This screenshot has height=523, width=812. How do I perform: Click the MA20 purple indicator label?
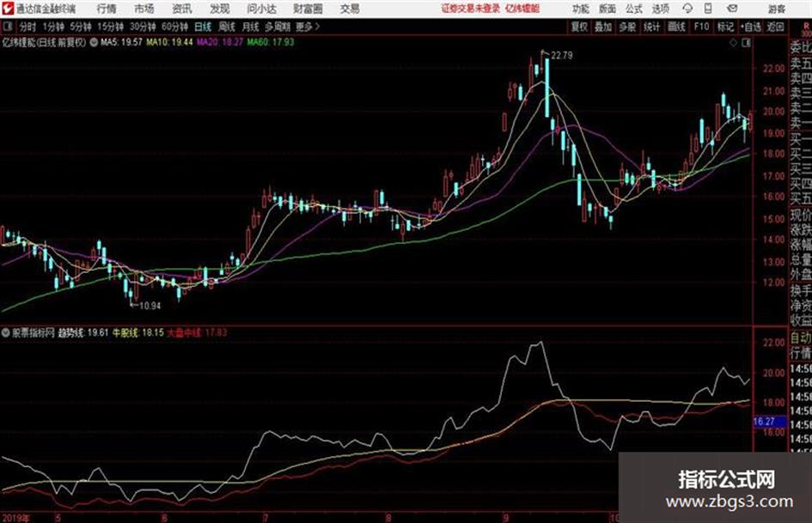(220, 42)
